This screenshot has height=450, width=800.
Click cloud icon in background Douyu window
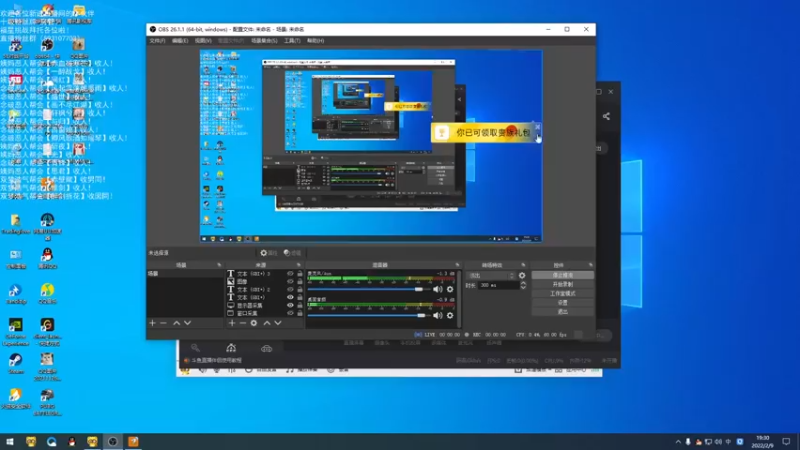[266, 348]
